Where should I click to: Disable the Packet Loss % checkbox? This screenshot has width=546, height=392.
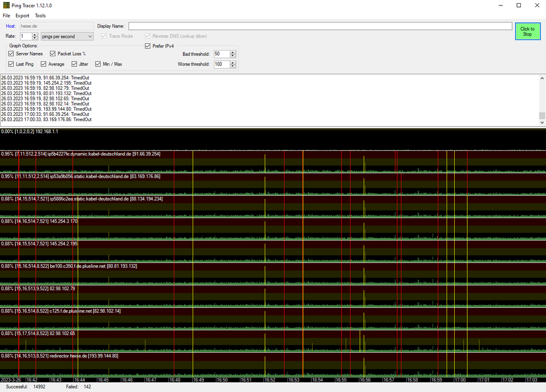click(x=53, y=54)
